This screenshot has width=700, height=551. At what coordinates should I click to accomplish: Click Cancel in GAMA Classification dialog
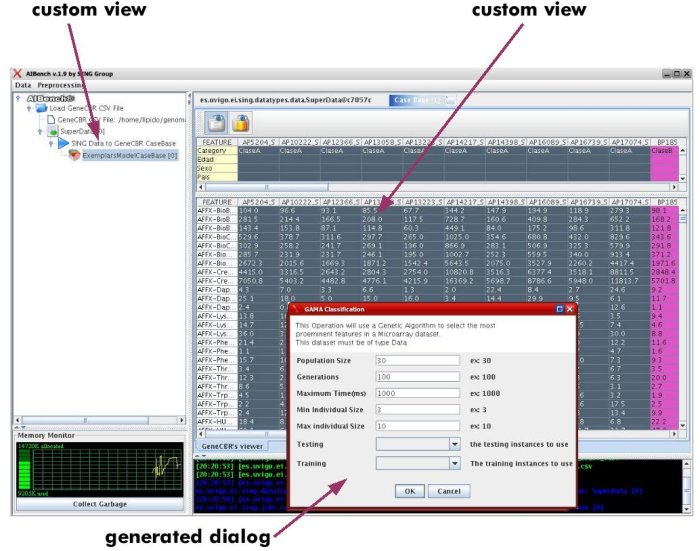pyautogui.click(x=449, y=491)
